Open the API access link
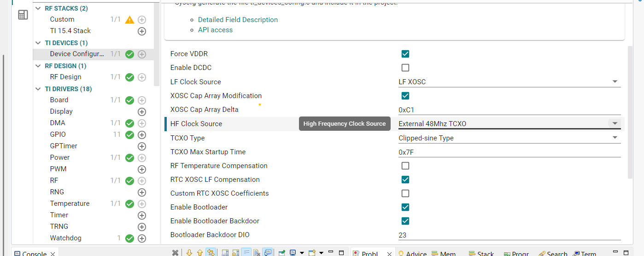The width and height of the screenshot is (644, 256). (215, 30)
